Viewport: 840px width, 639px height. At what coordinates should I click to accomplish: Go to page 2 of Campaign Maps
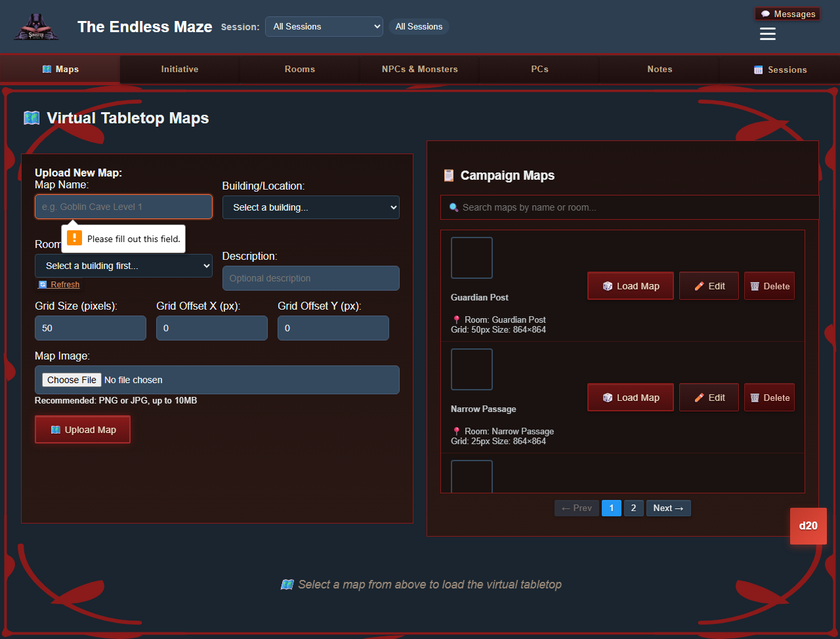coord(633,508)
